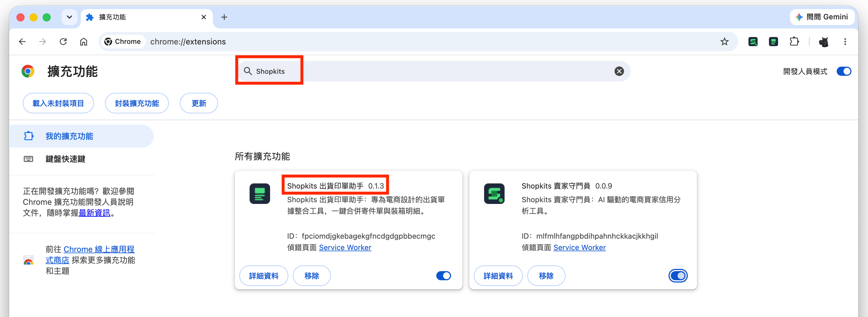Clear the Shopkits search text
868x317 pixels.
pos(619,71)
